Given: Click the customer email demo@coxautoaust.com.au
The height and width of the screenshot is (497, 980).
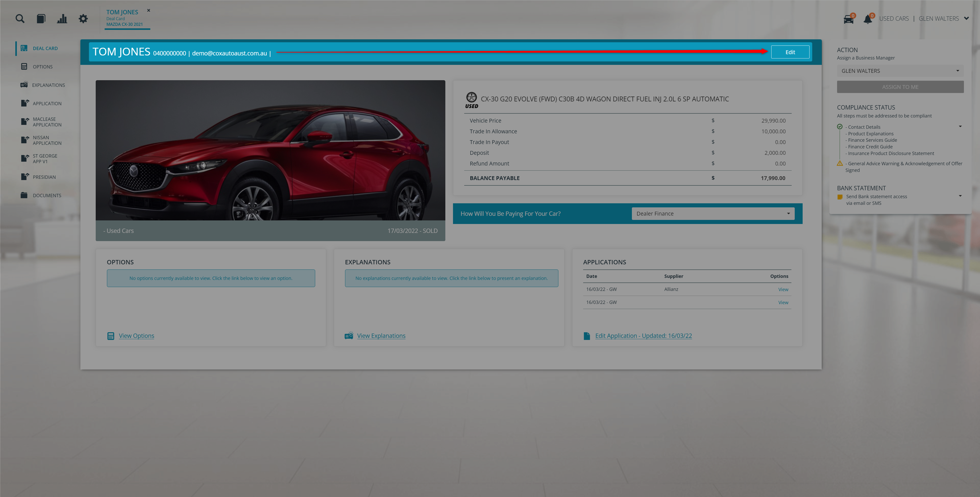Looking at the screenshot, I should click(229, 53).
